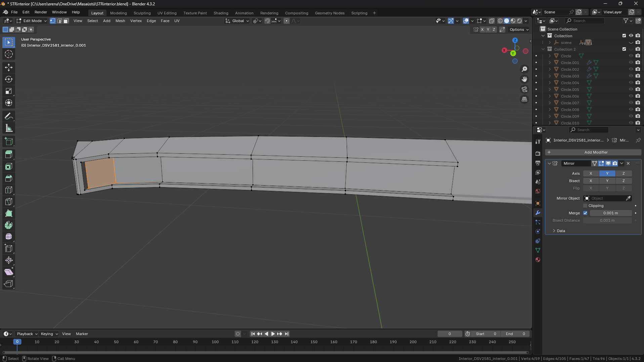Image resolution: width=644 pixels, height=362 pixels.
Task: Pick the Shrink/Fatten tool
Action: (9, 260)
